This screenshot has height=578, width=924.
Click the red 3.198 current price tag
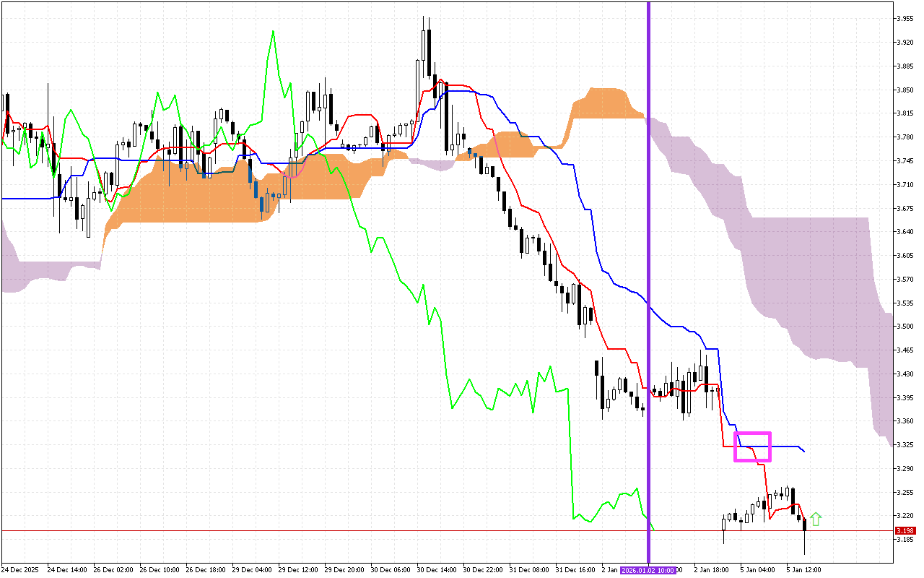905,530
